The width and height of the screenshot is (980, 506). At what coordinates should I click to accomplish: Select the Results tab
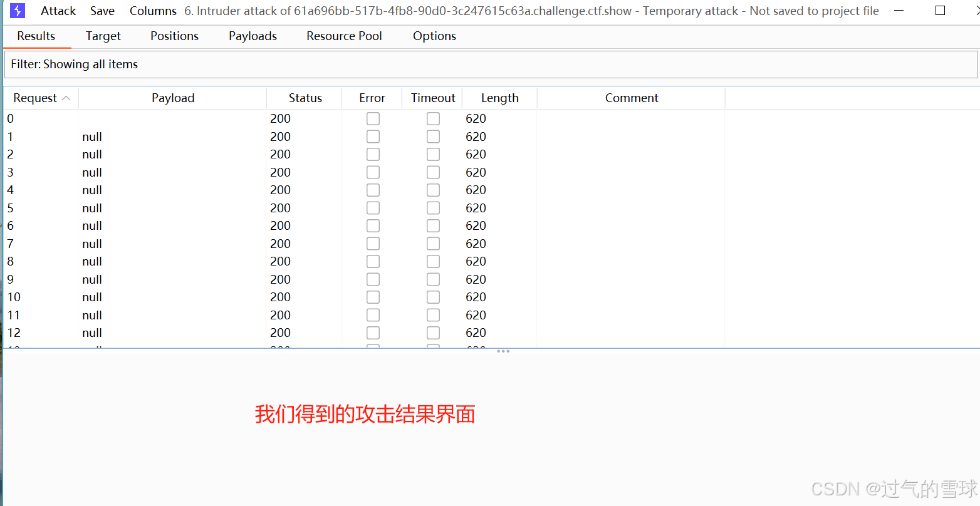point(36,36)
